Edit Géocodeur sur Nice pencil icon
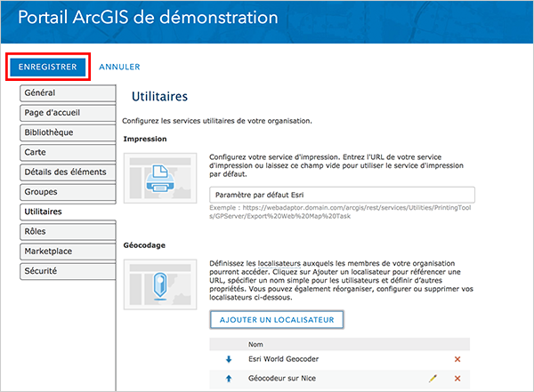Viewport: 534px width, 392px height. [x=433, y=378]
